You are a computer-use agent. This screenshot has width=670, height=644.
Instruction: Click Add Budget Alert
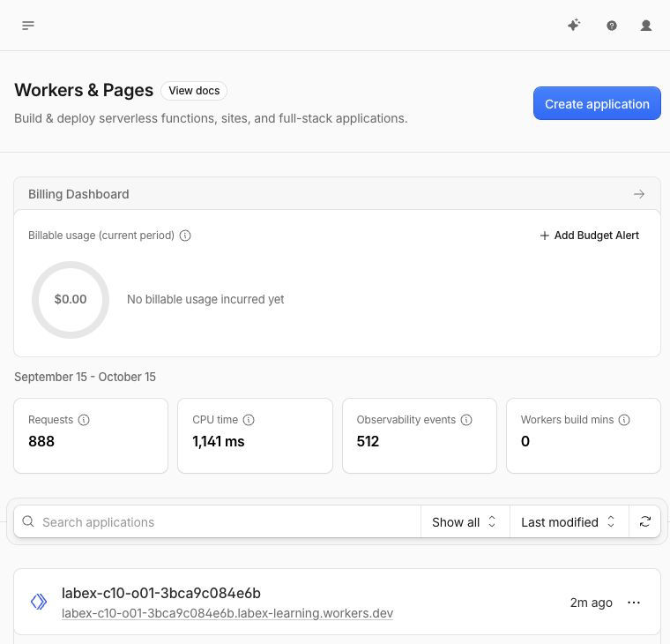coord(589,236)
